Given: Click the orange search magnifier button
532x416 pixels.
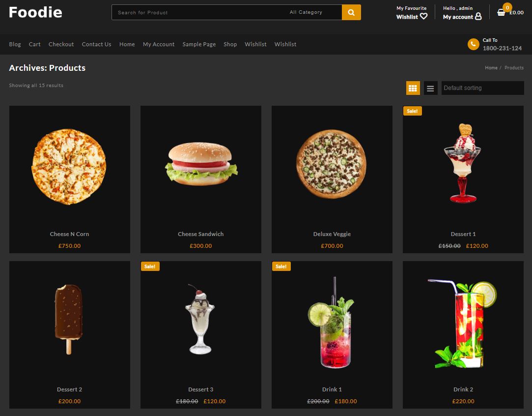Looking at the screenshot, I should (351, 12).
